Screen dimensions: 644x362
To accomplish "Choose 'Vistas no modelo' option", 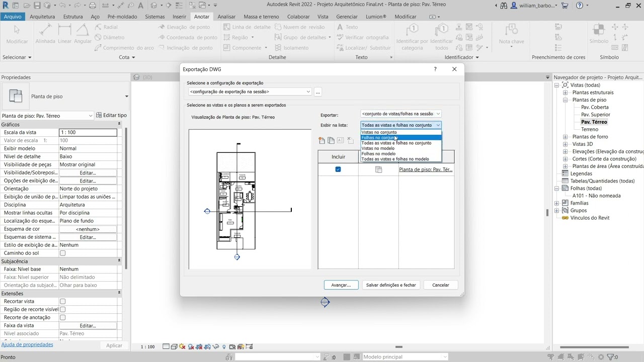I will [401, 148].
